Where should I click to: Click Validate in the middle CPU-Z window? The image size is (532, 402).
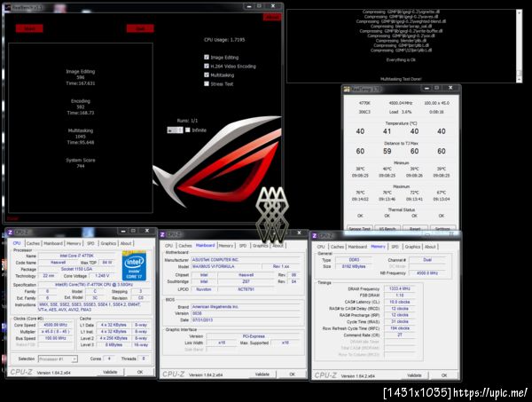coord(262,374)
